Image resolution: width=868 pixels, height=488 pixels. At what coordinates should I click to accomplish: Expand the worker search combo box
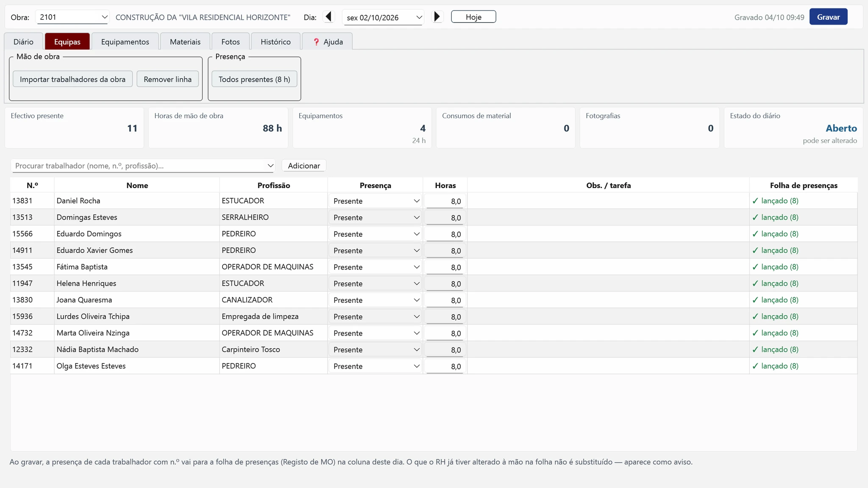[270, 166]
